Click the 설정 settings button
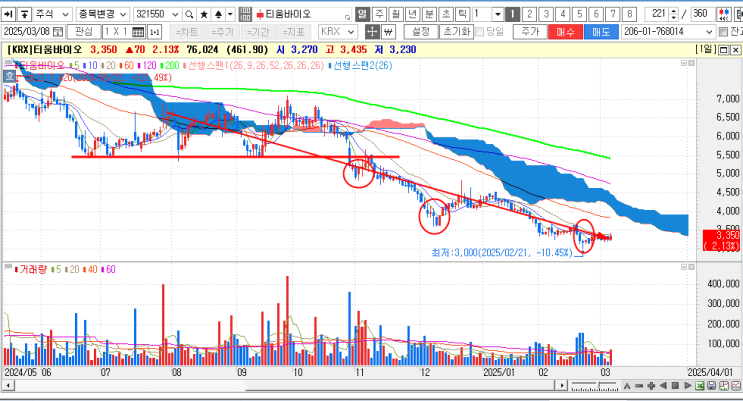 pyautogui.click(x=421, y=32)
